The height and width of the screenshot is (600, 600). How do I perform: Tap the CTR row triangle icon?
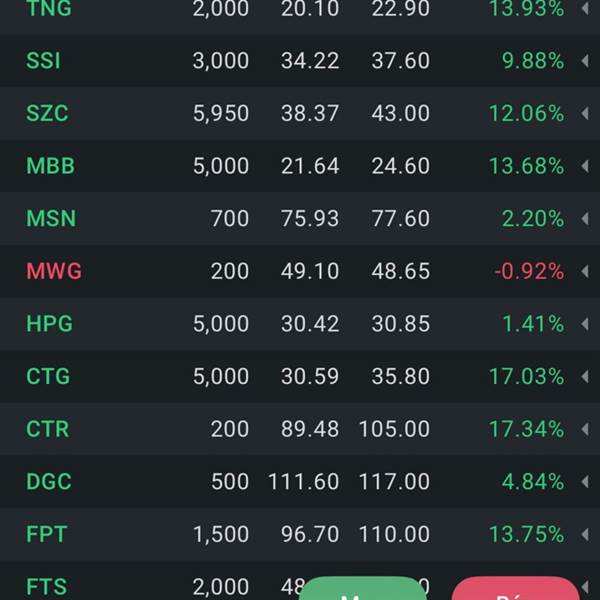pyautogui.click(x=585, y=429)
